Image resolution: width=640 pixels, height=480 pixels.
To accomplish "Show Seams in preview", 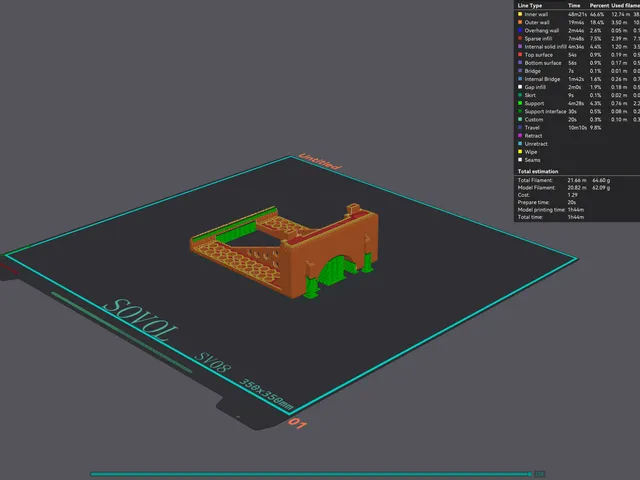I will pos(532,160).
